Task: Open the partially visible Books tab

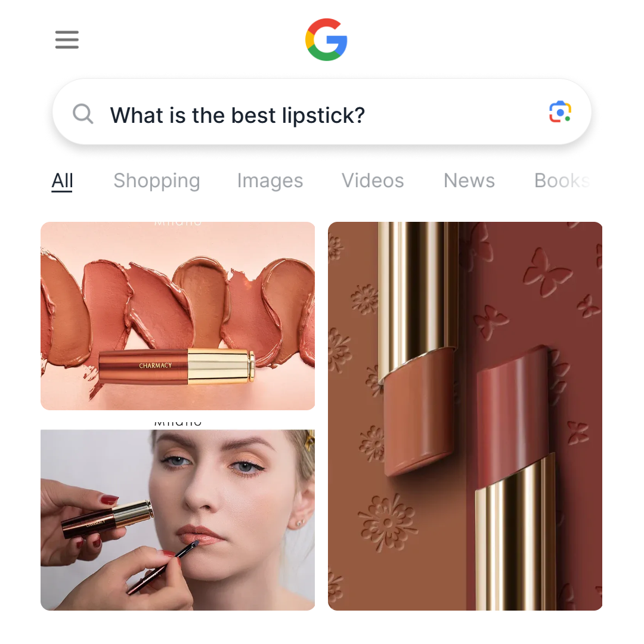Action: [562, 181]
